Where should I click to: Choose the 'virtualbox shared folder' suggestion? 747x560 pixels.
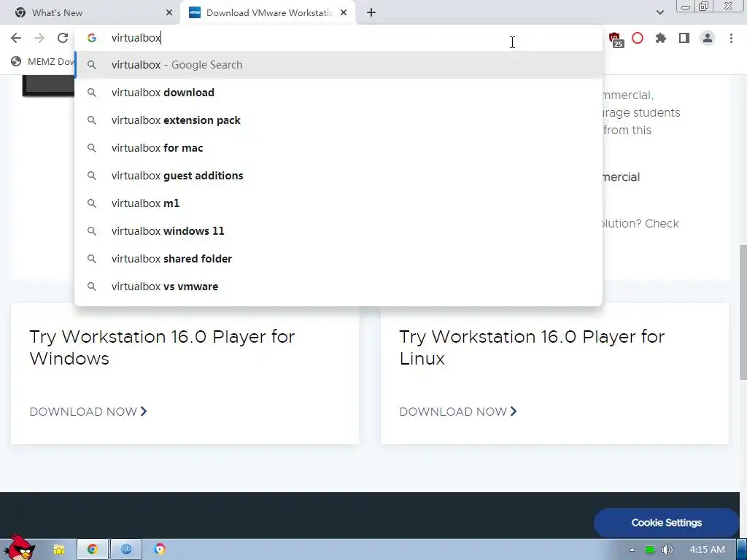click(338, 259)
